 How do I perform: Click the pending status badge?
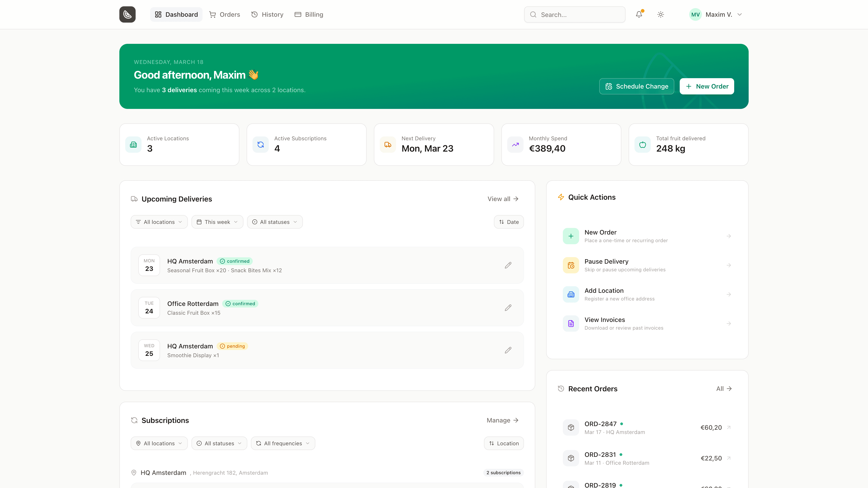tap(233, 346)
